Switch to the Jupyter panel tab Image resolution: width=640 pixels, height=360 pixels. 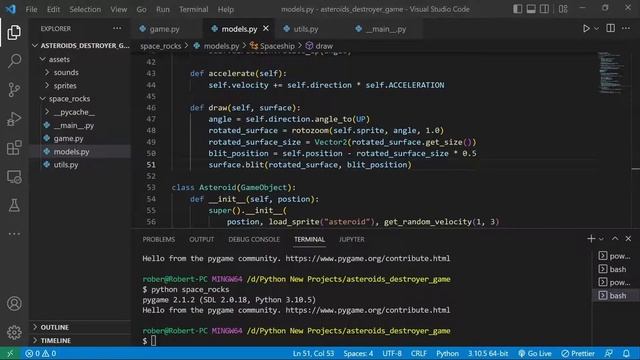click(351, 240)
